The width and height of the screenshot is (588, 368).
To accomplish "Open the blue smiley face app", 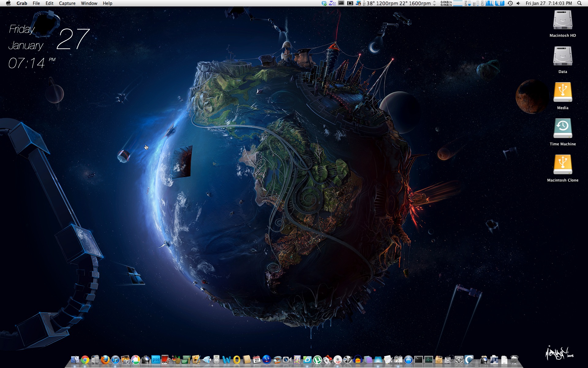I will (267, 359).
